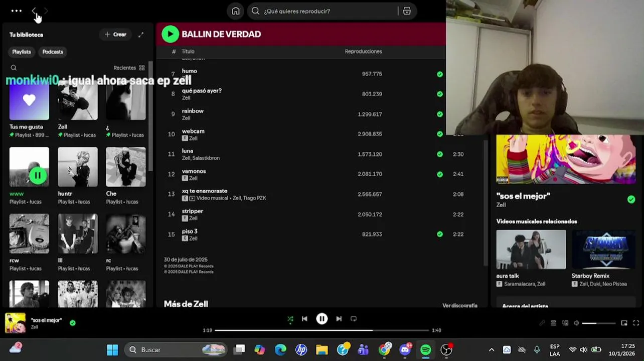The width and height of the screenshot is (644, 361).
Task: Open the three-dots app menu
Action: (x=16, y=11)
